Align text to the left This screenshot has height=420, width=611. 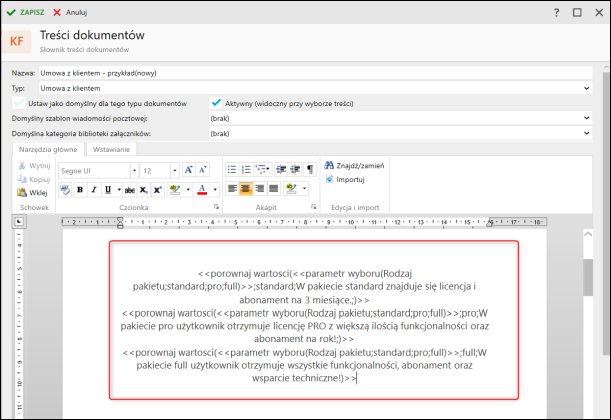[x=232, y=189]
